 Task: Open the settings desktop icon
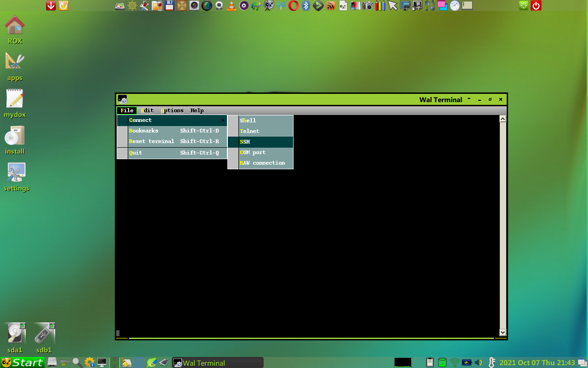pos(17,177)
